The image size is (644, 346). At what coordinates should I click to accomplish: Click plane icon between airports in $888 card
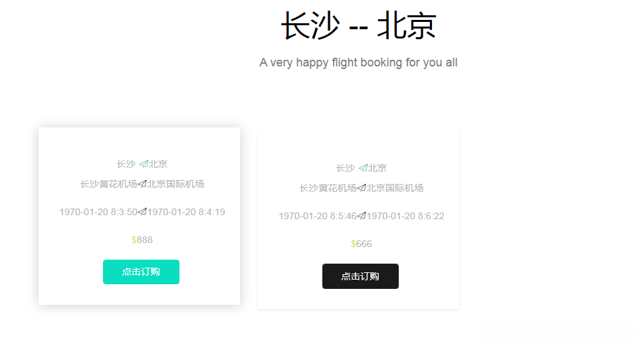142,184
